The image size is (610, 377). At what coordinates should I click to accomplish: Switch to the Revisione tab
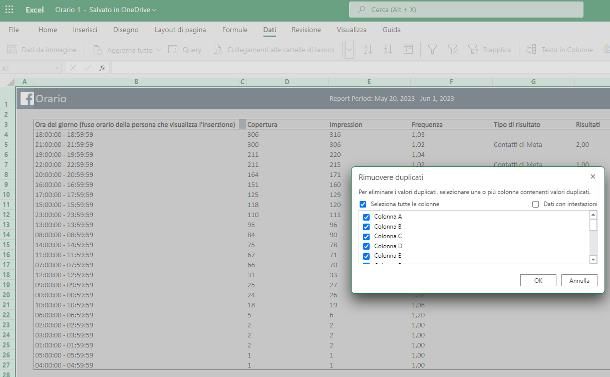(x=306, y=30)
